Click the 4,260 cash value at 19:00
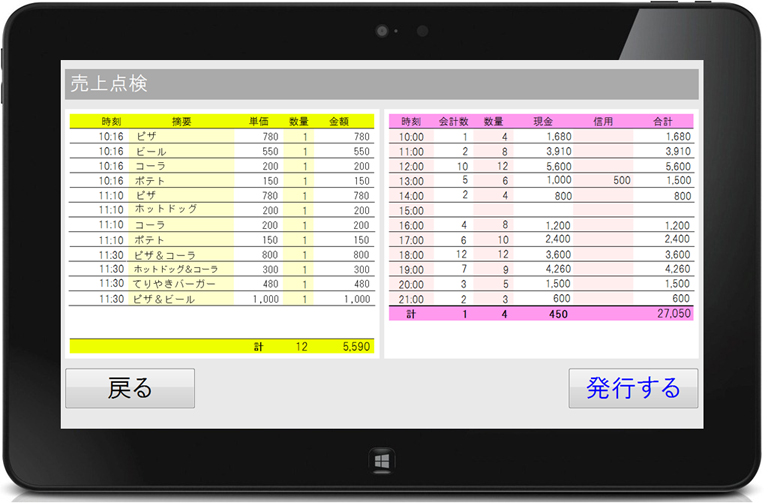Image resolution: width=768 pixels, height=503 pixels. (558, 269)
